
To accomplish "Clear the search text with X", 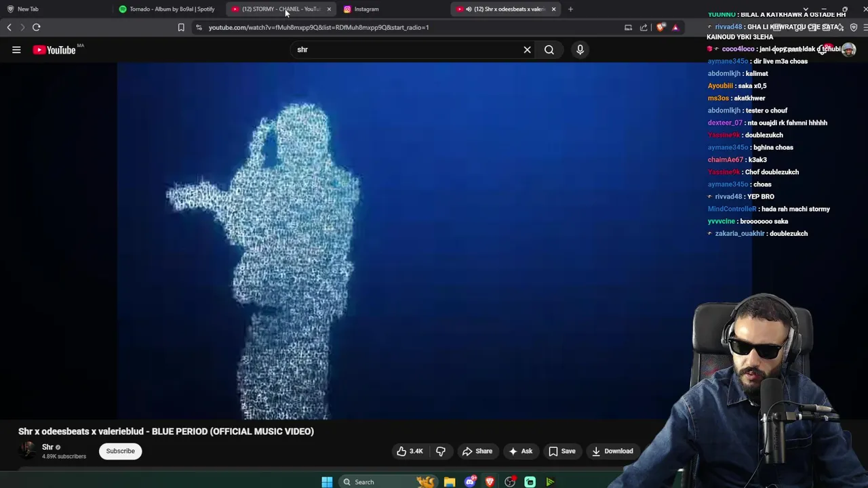I will point(527,49).
